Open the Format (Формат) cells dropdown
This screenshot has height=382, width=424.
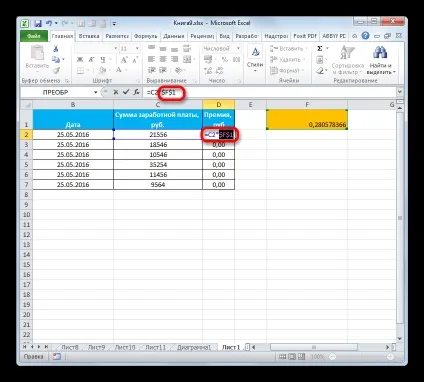(287, 71)
